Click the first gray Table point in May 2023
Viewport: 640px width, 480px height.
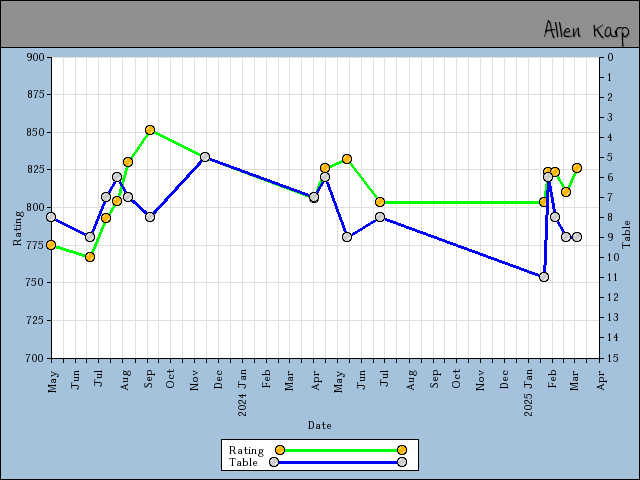pyautogui.click(x=51, y=217)
